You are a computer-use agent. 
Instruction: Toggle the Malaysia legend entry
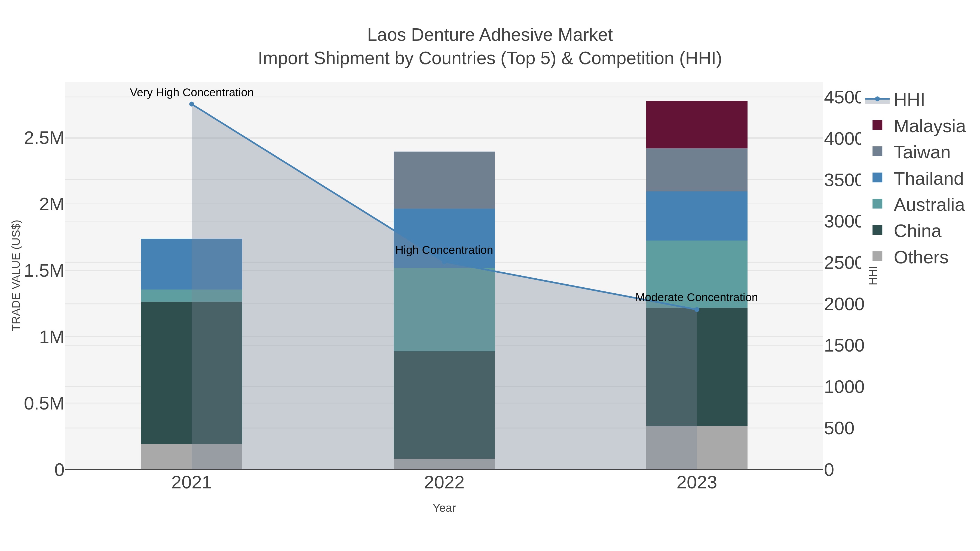pos(919,126)
